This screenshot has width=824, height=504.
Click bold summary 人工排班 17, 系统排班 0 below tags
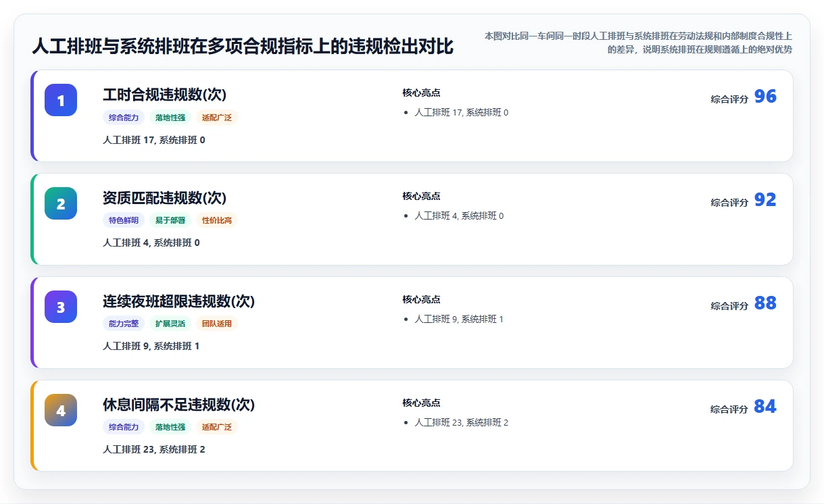[154, 141]
